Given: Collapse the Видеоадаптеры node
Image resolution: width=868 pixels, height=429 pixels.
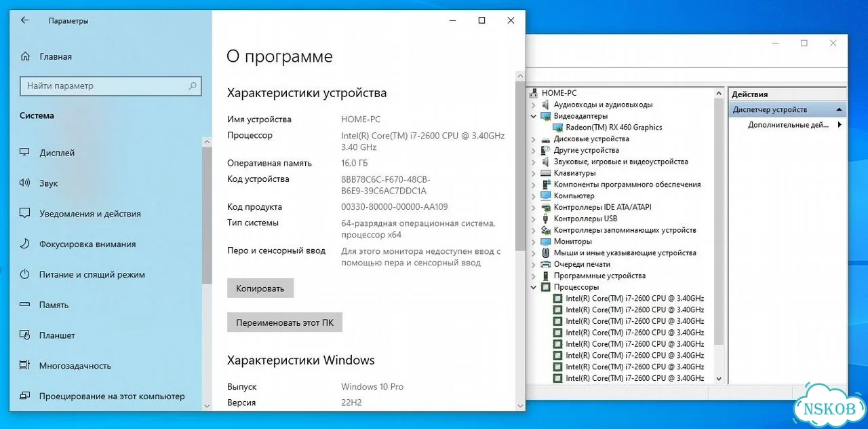Looking at the screenshot, I should click(x=534, y=116).
